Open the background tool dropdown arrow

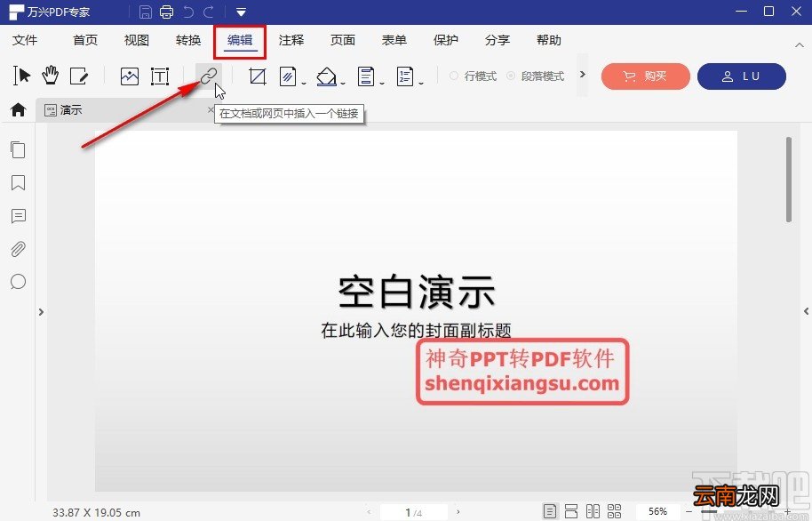[x=343, y=83]
